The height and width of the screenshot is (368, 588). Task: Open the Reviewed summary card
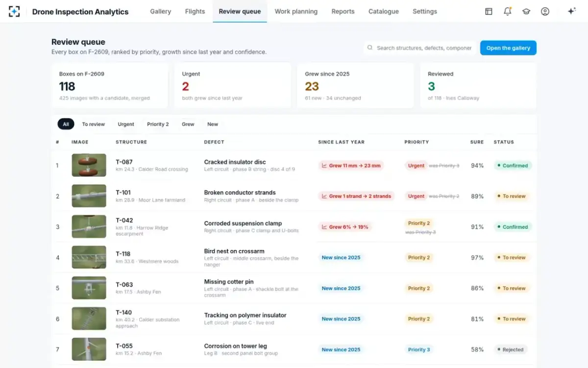(x=478, y=85)
